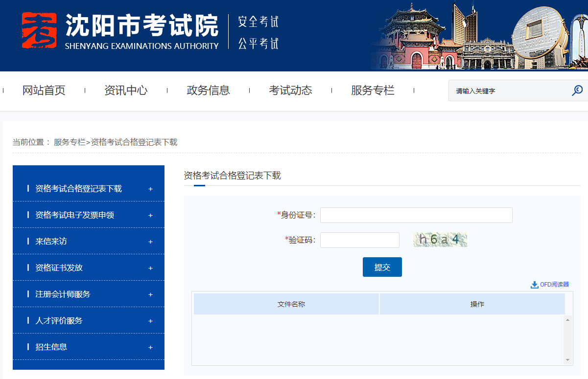588x379 pixels.
Task: Click the red Shenyang Examinations Authority logo
Action: tap(39, 30)
